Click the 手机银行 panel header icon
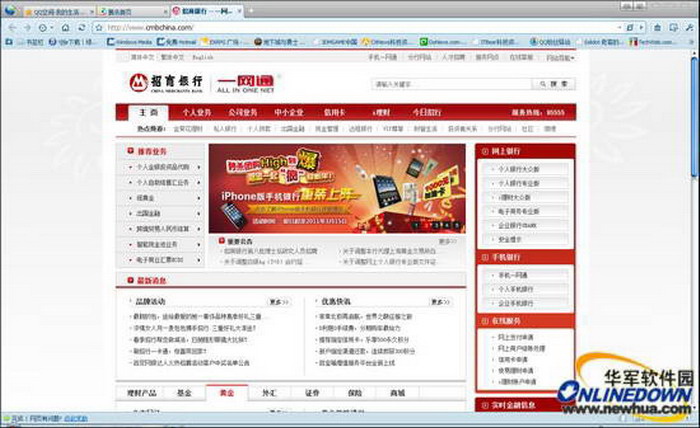This screenshot has height=428, width=700. click(x=485, y=257)
